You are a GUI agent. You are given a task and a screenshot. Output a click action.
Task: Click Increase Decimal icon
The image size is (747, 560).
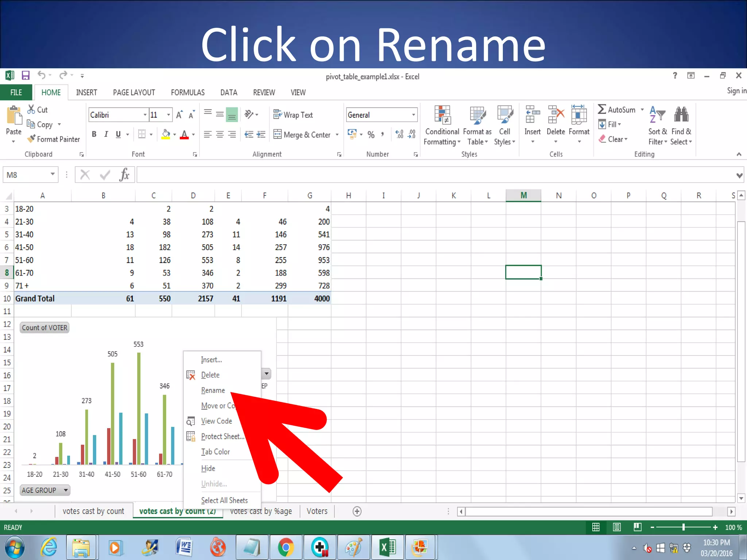pyautogui.click(x=399, y=135)
